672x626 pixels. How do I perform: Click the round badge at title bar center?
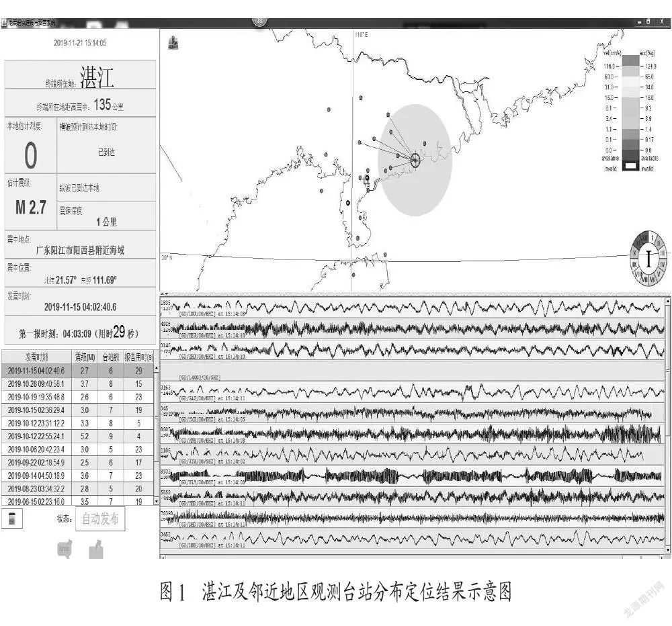point(259,21)
